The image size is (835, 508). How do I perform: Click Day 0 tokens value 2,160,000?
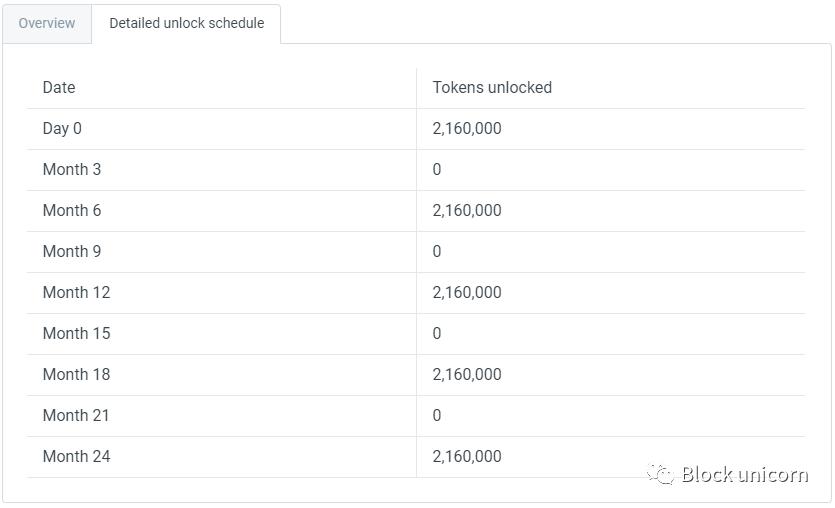[467, 129]
